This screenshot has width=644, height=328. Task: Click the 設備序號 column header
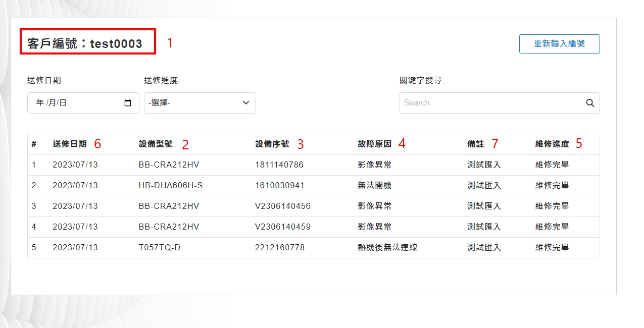[x=272, y=144]
